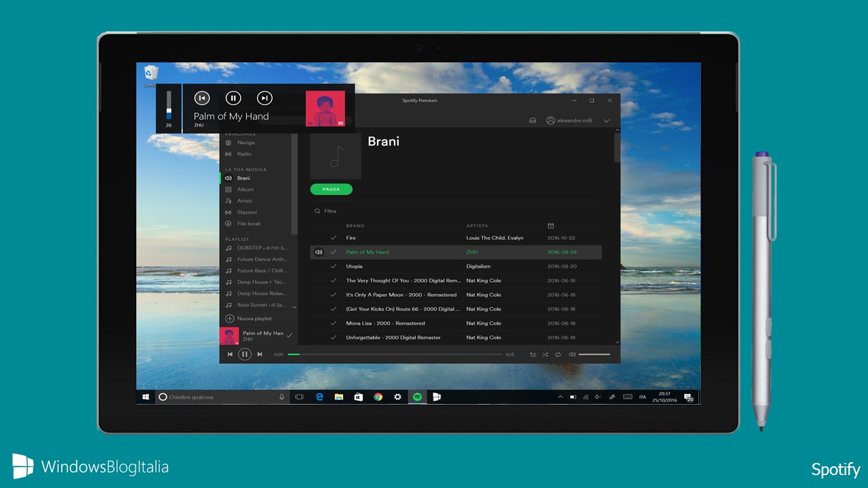Pause using Spotify bottom bar button

[245, 354]
